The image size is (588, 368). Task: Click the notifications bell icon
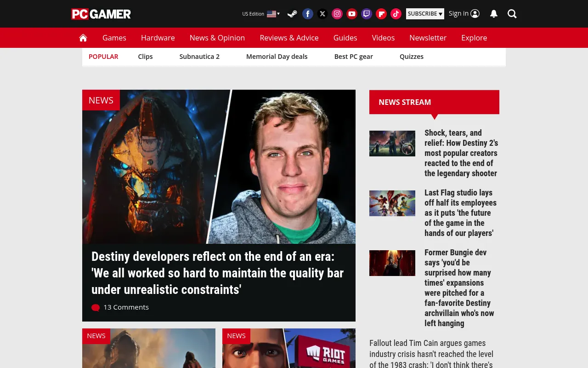[x=494, y=14]
